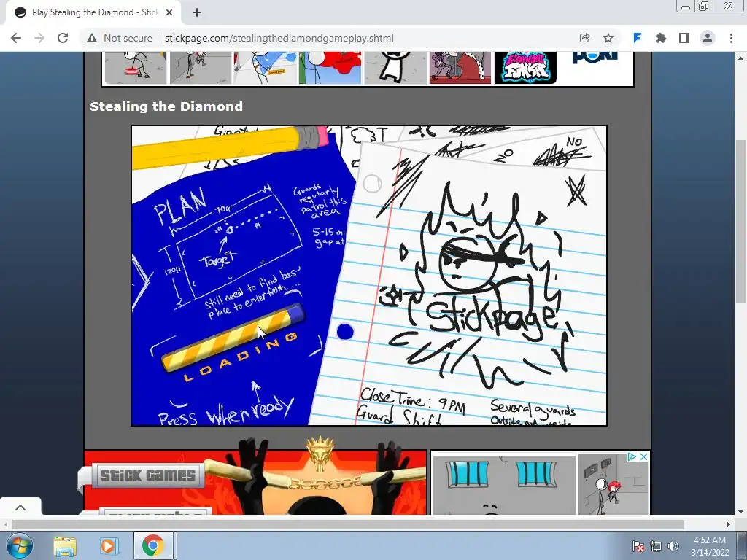Open the Chrome profile avatar

[708, 38]
